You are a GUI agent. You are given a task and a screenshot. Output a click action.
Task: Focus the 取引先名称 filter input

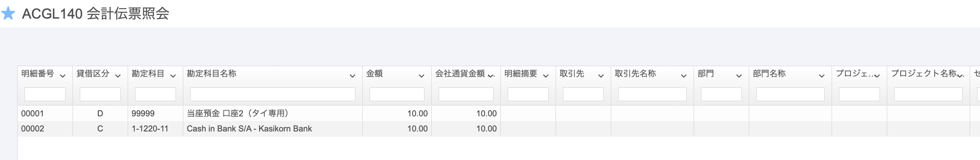(652, 94)
